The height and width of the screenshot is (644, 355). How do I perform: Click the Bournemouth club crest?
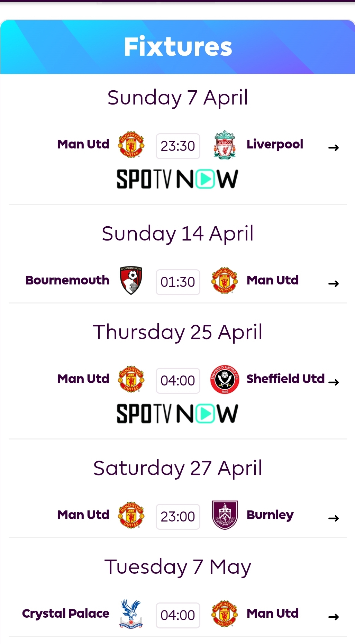point(131,281)
